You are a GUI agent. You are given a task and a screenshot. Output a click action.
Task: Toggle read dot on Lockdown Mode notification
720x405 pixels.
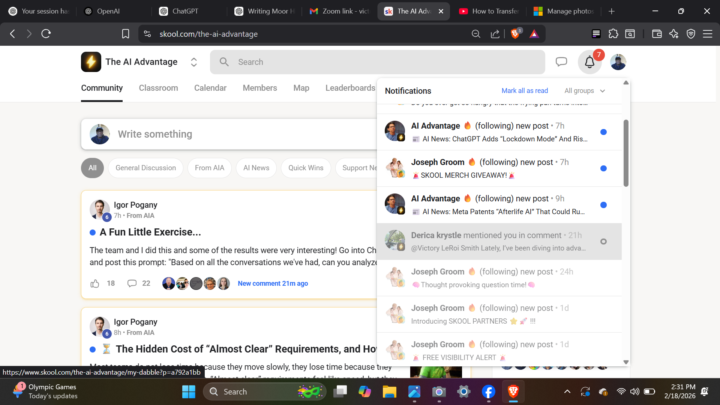(x=603, y=132)
